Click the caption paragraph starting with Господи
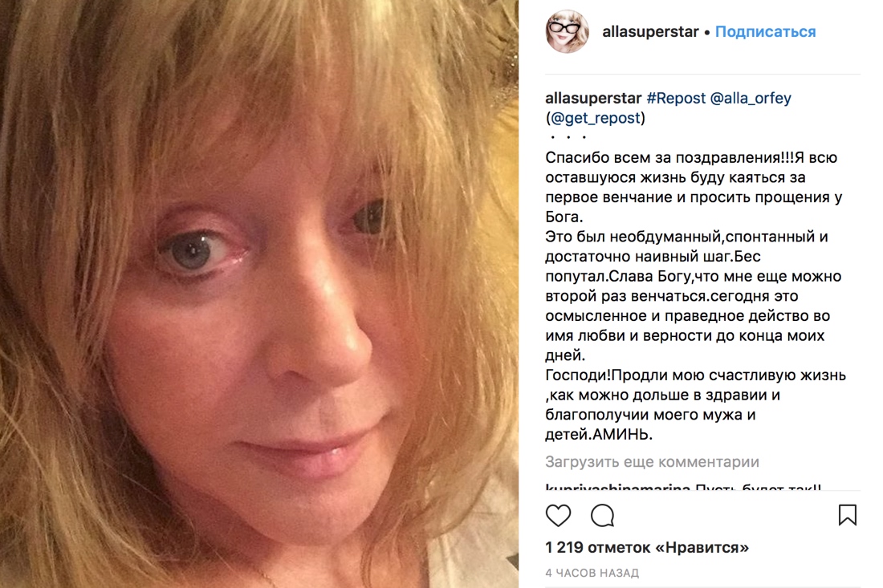The height and width of the screenshot is (588, 883). click(695, 404)
